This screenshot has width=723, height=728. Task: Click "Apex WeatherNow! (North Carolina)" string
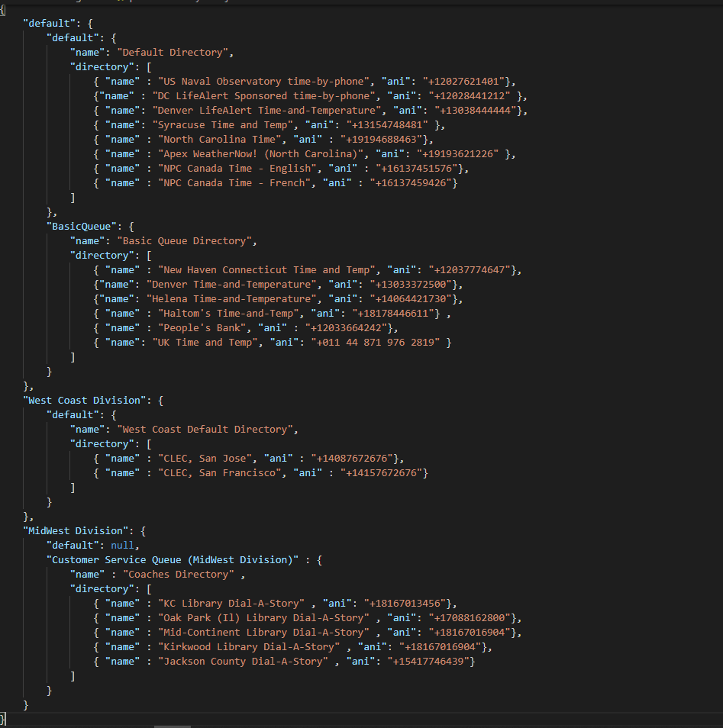click(260, 153)
